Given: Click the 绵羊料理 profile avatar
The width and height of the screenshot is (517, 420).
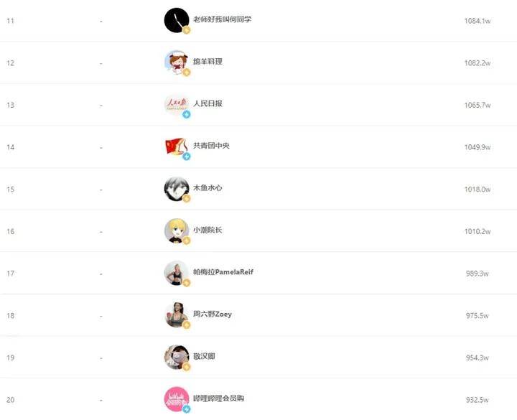Looking at the screenshot, I should tap(177, 62).
